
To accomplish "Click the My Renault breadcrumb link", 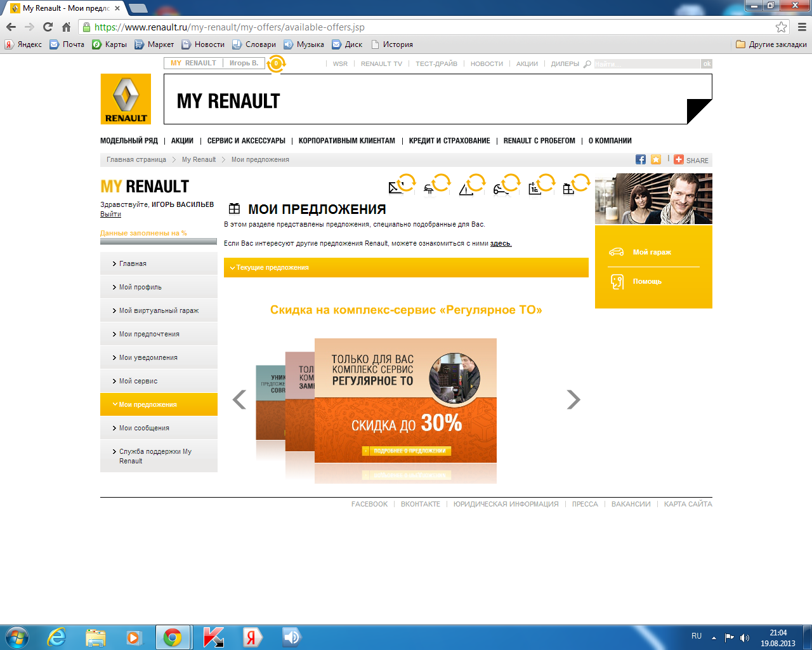I will click(199, 160).
